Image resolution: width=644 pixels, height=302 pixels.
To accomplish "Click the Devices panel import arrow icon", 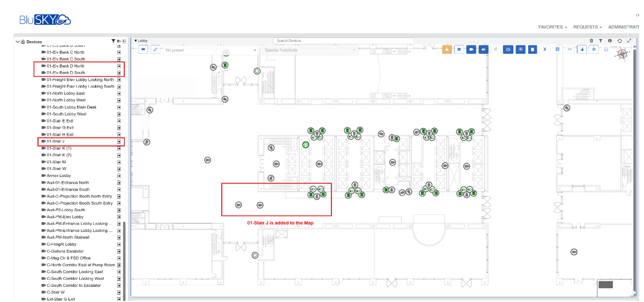I will click(124, 41).
